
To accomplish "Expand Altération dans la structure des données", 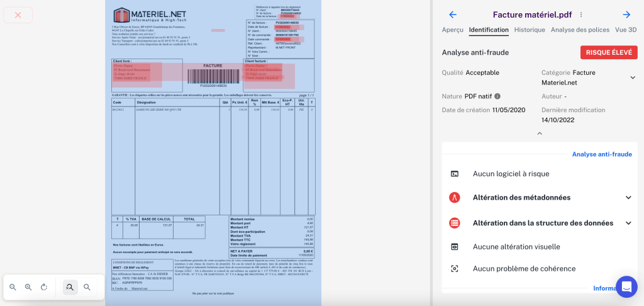I will 628,223.
